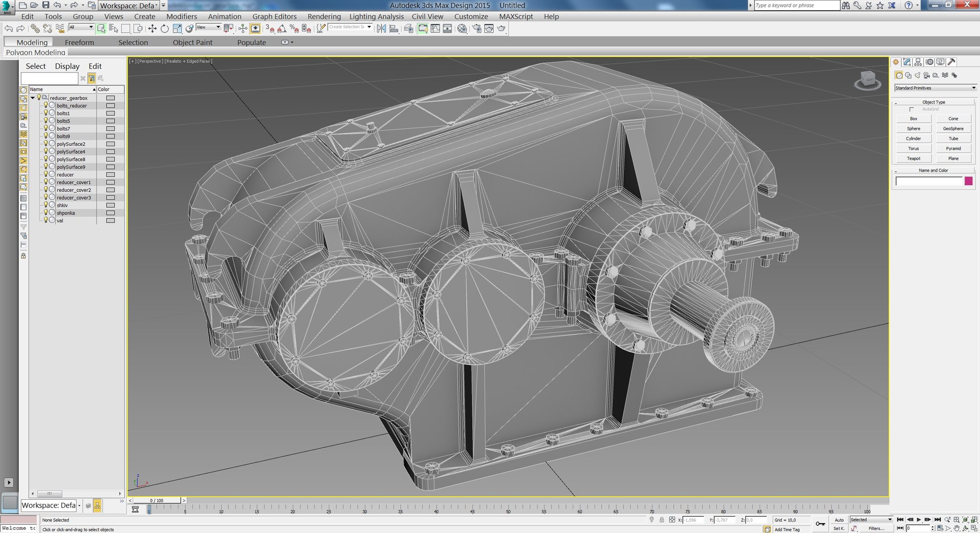Image resolution: width=980 pixels, height=533 pixels.
Task: Toggle the 3D Snaps toggle button
Action: (x=269, y=29)
